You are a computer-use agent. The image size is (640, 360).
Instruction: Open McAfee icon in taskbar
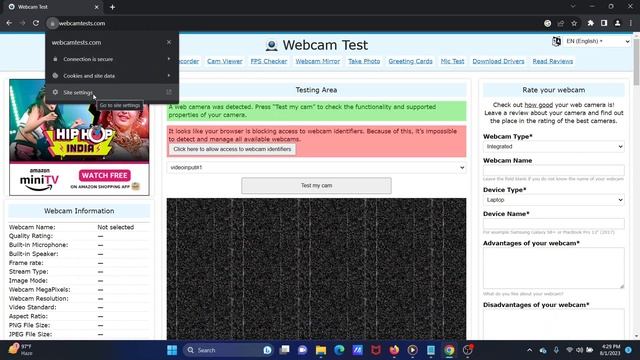376,350
